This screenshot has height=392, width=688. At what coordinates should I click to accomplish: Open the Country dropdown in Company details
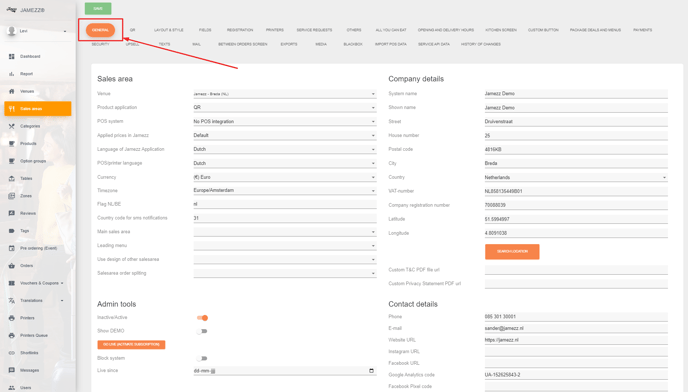click(x=576, y=177)
